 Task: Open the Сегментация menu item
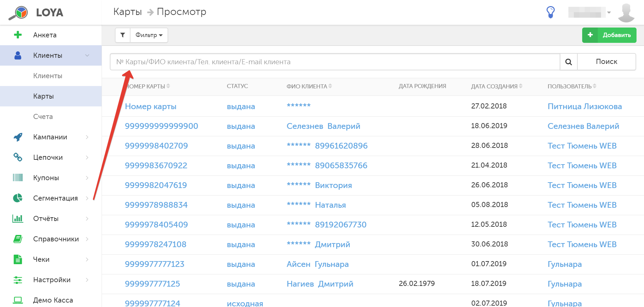tap(55, 198)
